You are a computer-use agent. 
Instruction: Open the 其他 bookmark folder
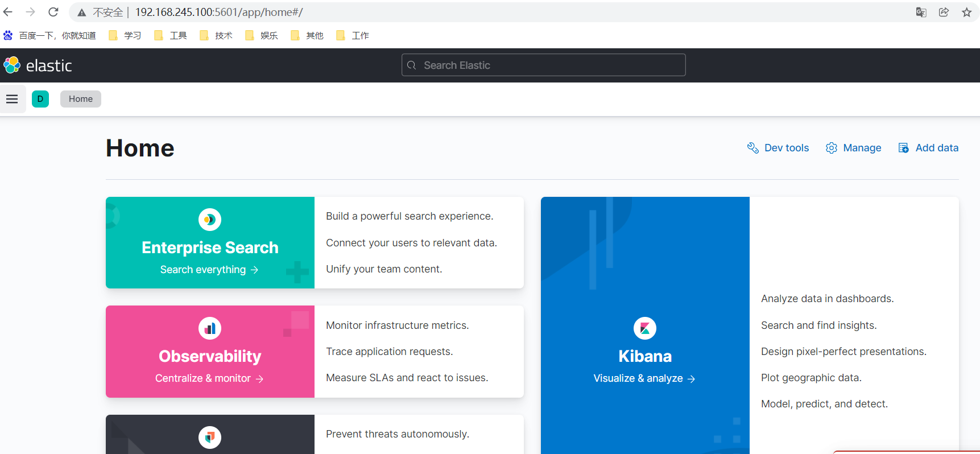[307, 35]
